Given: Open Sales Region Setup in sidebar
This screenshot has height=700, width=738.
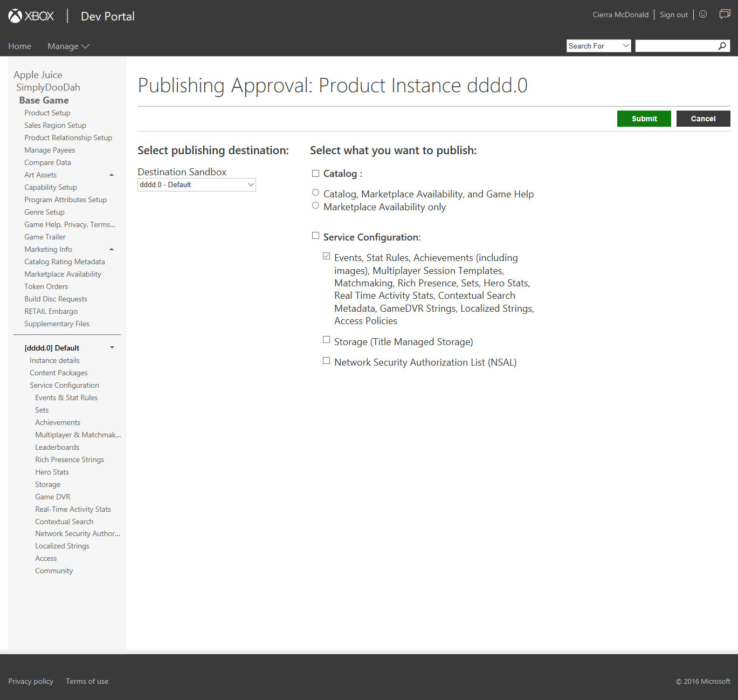Looking at the screenshot, I should click(55, 125).
